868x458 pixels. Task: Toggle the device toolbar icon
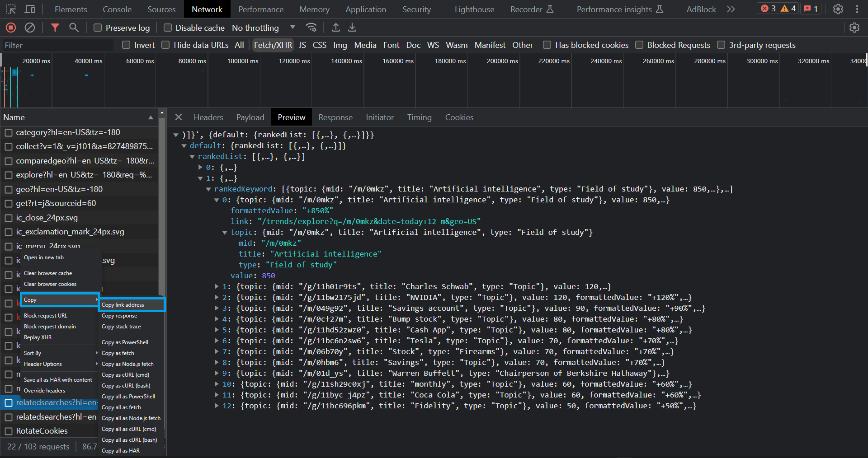click(30, 9)
